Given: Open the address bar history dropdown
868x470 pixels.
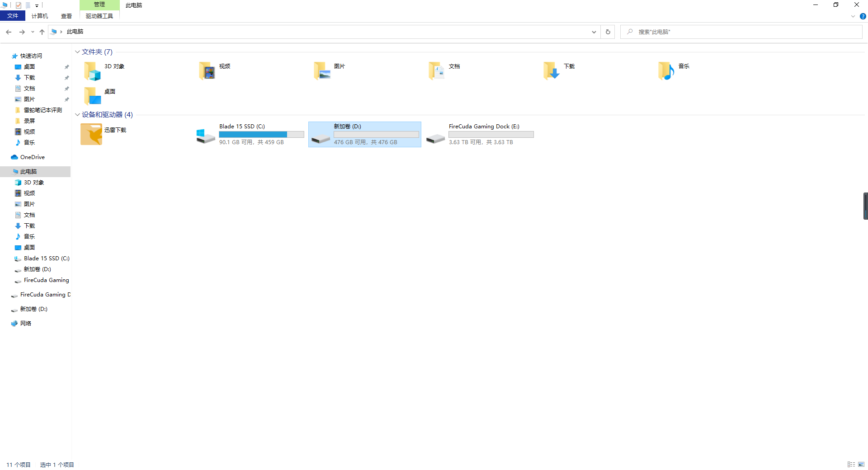Looking at the screenshot, I should click(594, 32).
